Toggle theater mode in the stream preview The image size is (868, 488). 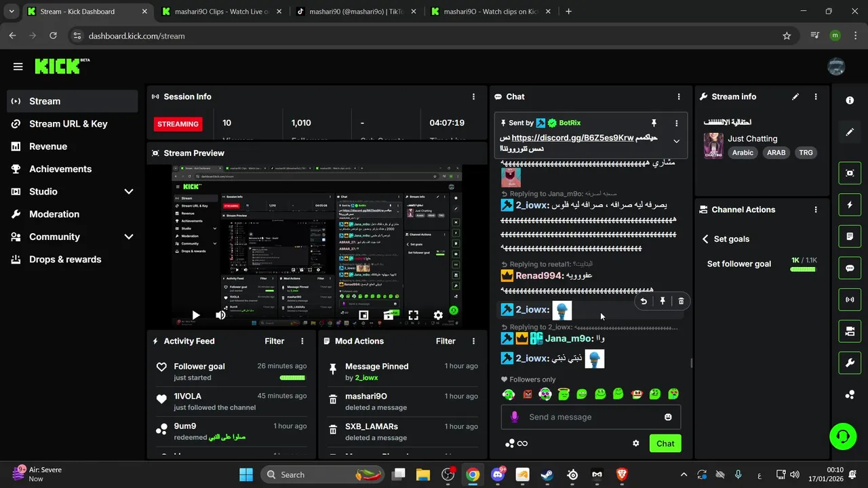389,315
